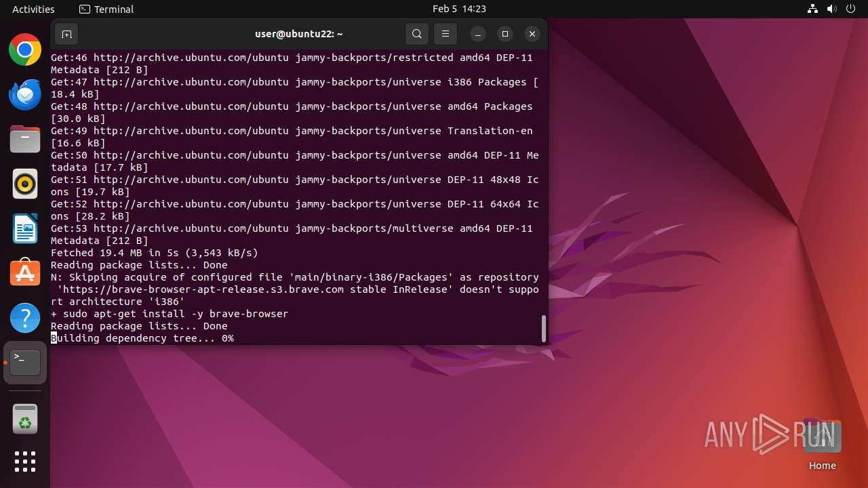
Task: Click the 'user@ubuntu22: ~' title bar
Action: tap(298, 34)
